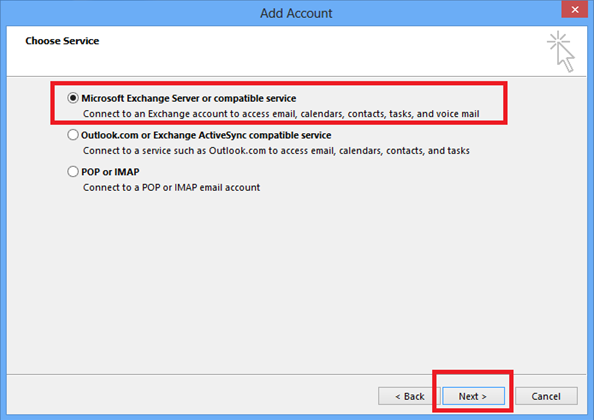Click the 'Choose Service' heading
Image resolution: width=594 pixels, height=420 pixels.
coord(62,41)
